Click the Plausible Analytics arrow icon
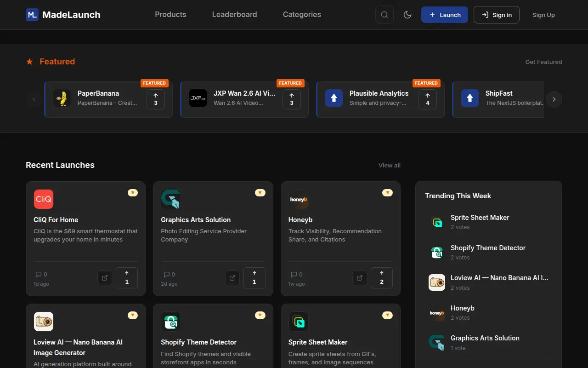The image size is (588, 368). [x=334, y=98]
